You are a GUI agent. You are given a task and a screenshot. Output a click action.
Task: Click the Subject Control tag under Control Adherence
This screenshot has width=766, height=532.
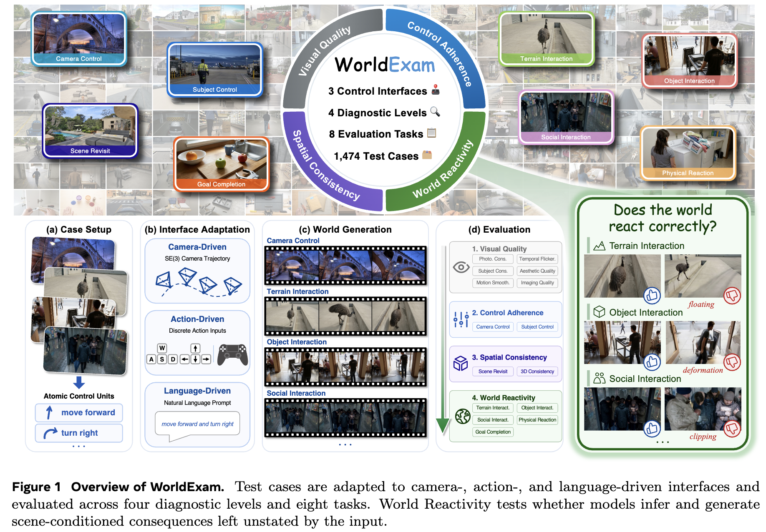click(537, 327)
